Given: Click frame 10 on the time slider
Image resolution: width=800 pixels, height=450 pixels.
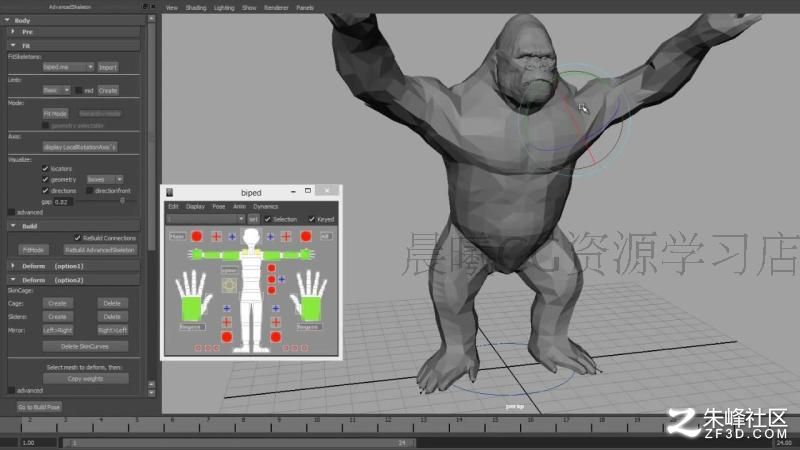Looking at the screenshot, I should 317,420.
